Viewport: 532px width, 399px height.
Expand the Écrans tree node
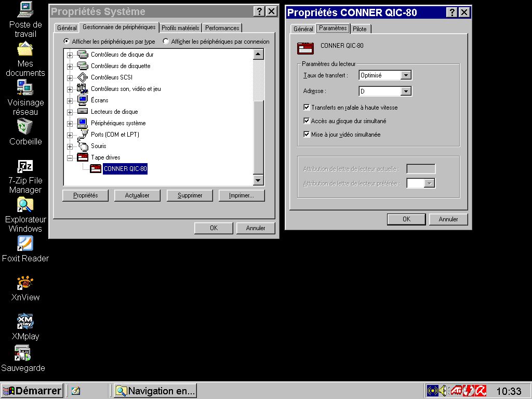[70, 101]
